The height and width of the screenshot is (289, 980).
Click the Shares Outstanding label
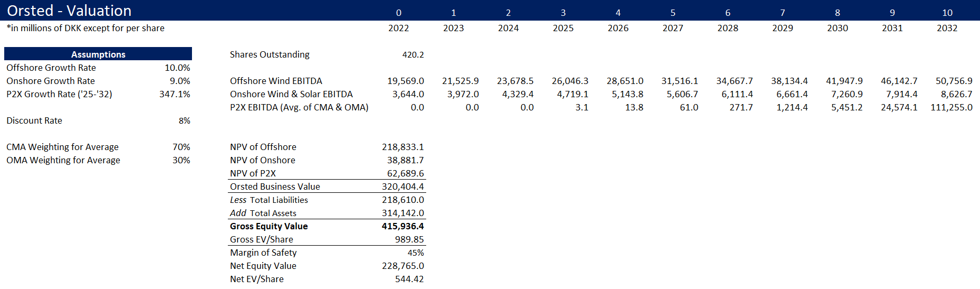270,54
